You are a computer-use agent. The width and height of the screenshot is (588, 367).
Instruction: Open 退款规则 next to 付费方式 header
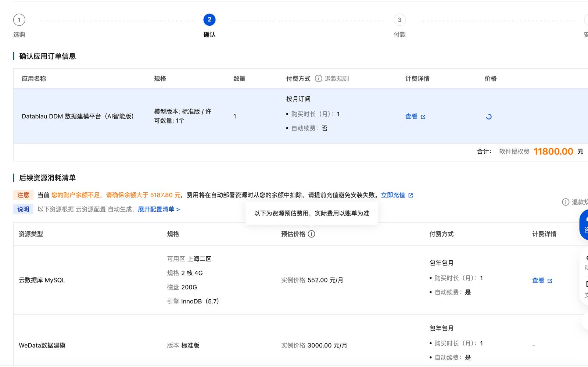(x=337, y=79)
